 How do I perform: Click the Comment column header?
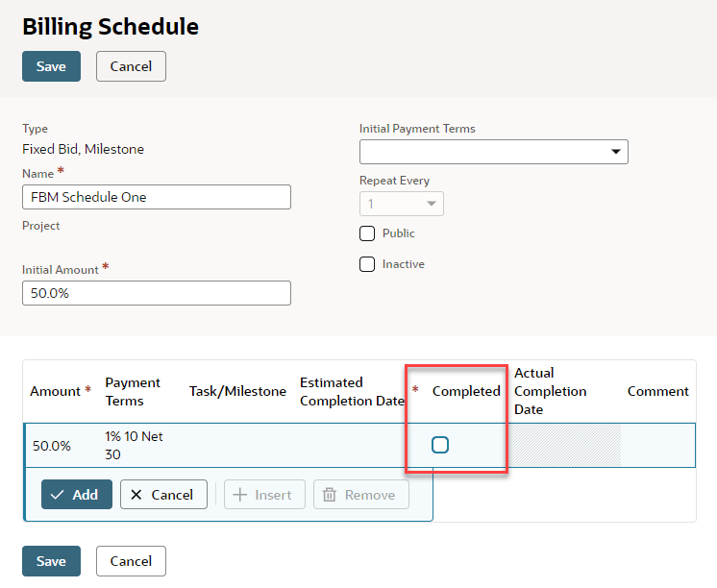[x=658, y=391]
